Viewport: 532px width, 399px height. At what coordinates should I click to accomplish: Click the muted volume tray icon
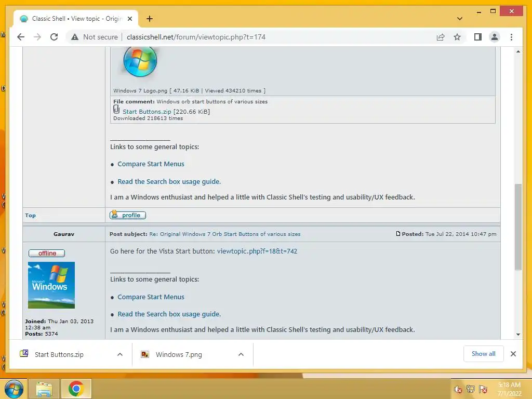click(458, 389)
